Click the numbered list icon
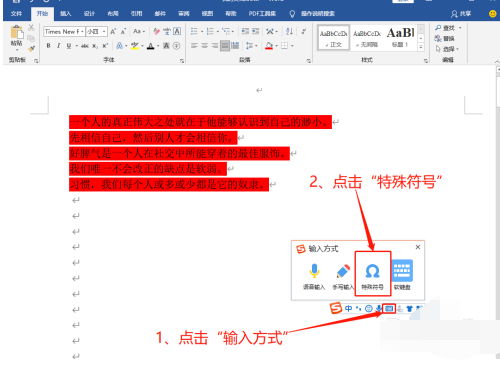The image size is (500, 366). click(210, 32)
